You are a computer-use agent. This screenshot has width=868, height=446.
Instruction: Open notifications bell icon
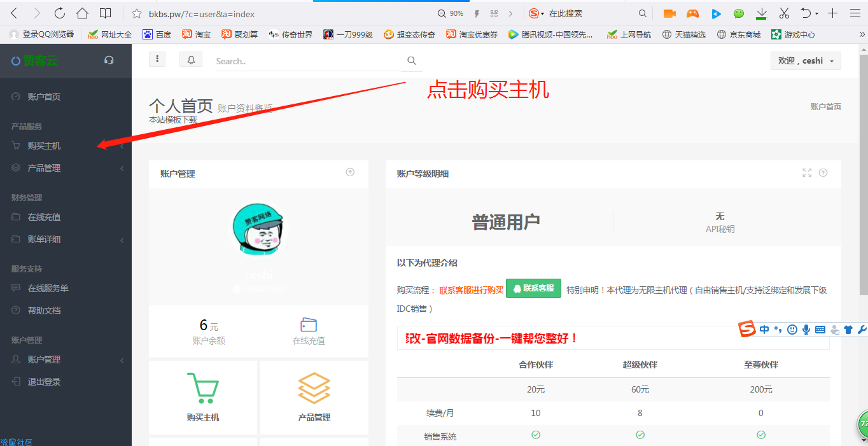[x=191, y=59]
